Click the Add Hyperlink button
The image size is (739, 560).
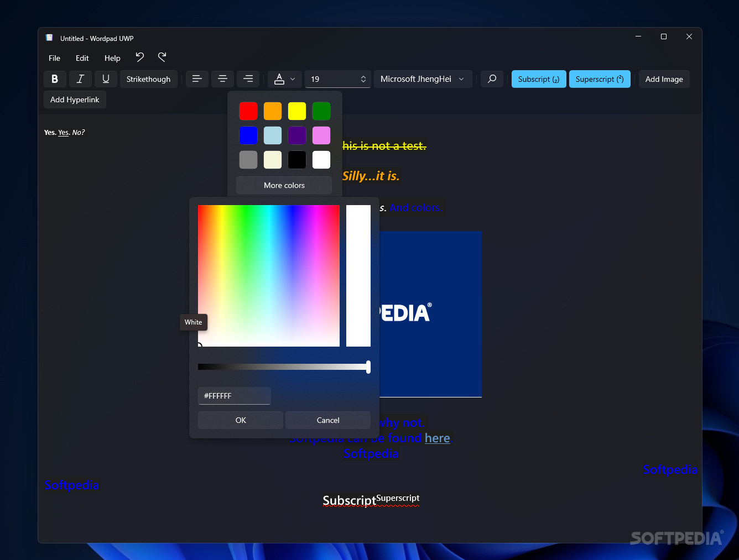point(75,100)
